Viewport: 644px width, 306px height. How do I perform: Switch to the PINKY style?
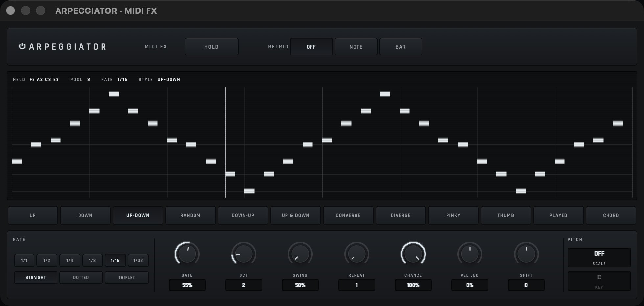pos(453,215)
